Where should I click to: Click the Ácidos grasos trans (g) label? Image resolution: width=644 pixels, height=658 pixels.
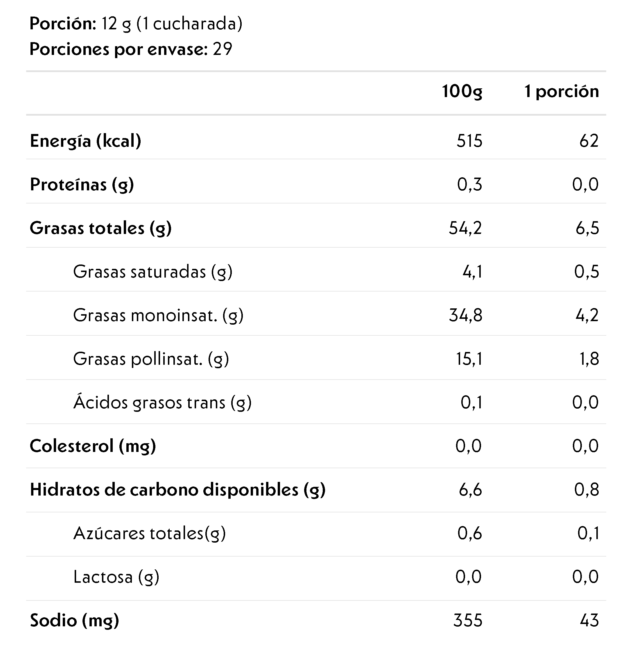(162, 403)
